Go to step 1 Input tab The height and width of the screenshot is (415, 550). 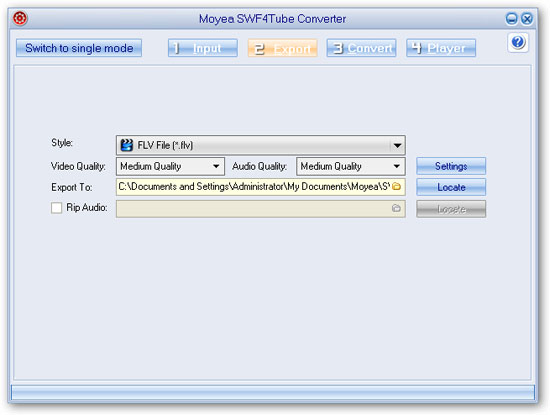coord(203,48)
